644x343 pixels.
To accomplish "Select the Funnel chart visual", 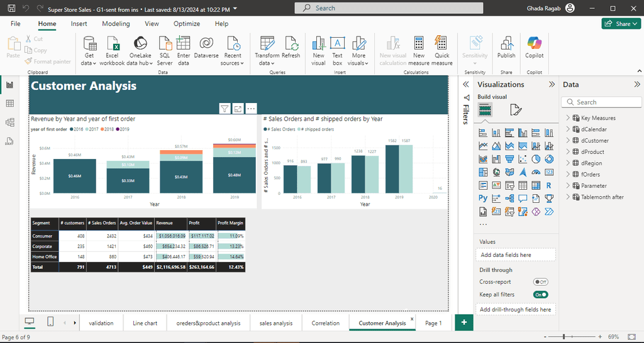I will (509, 159).
